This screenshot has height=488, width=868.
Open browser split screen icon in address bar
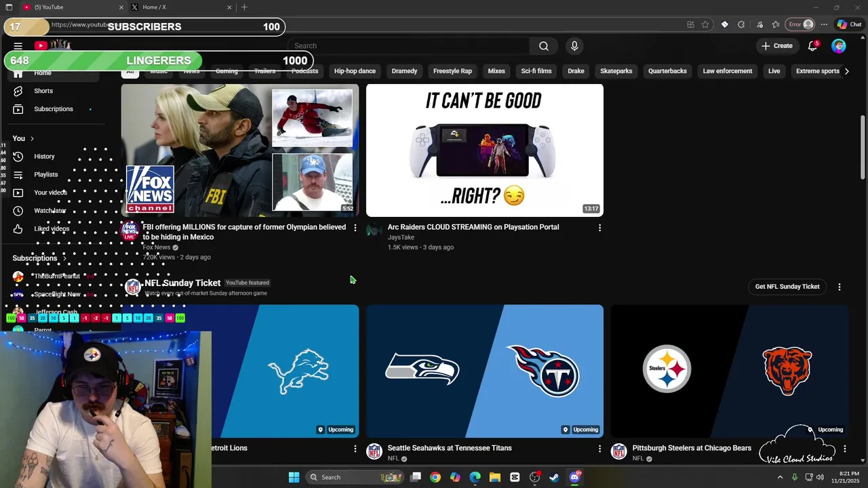pos(690,24)
